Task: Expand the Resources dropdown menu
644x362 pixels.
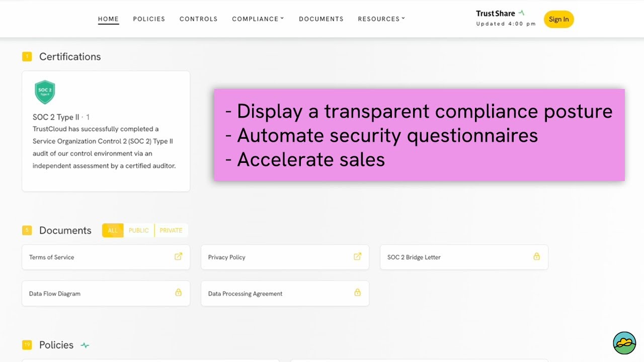Action: click(381, 19)
